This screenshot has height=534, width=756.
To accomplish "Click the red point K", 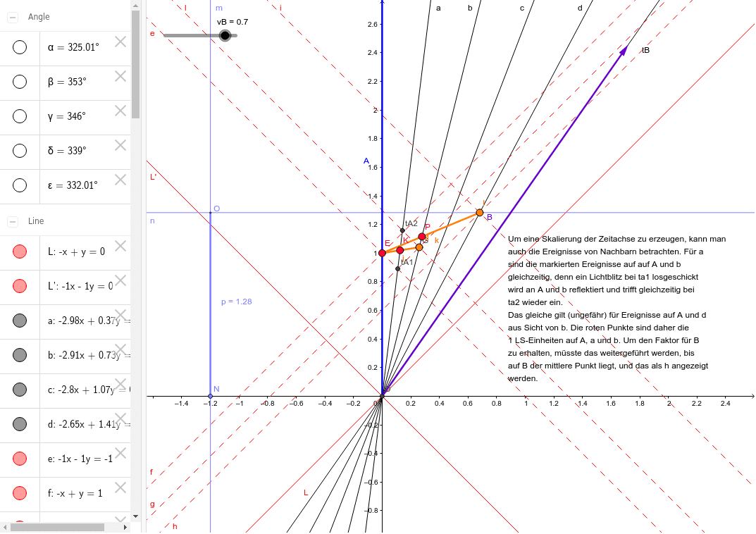I will (x=399, y=250).
